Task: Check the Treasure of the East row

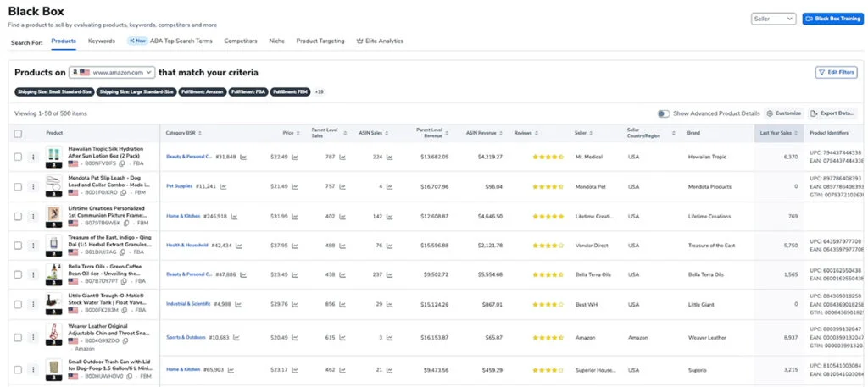Action: tap(19, 246)
